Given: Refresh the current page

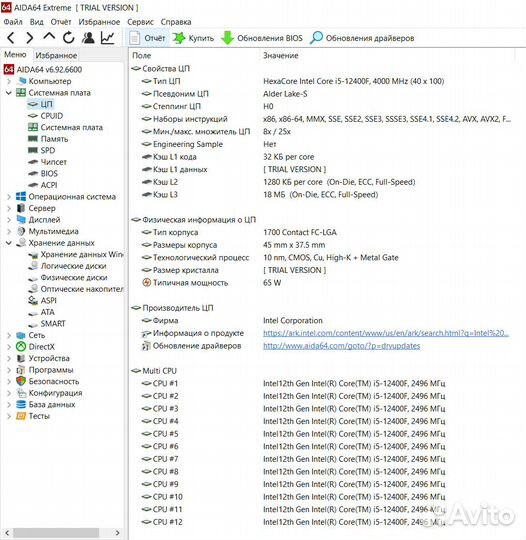Looking at the screenshot, I should (69, 38).
